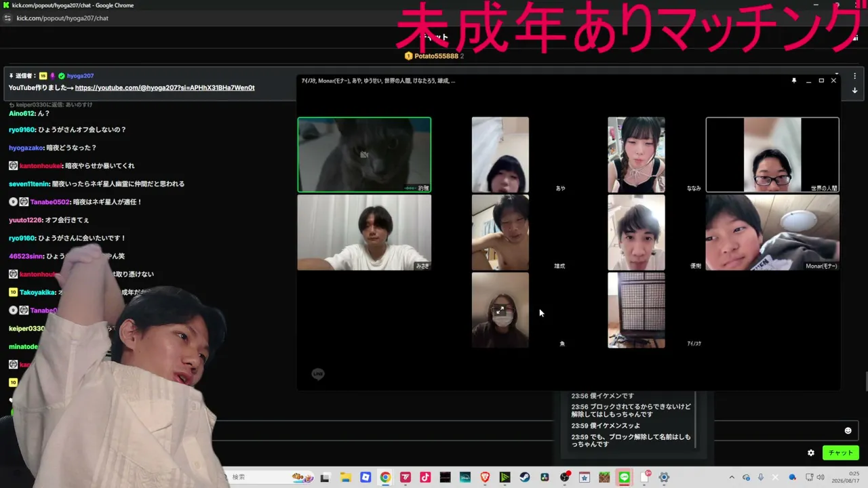
Task: Click the pinned sender name hyoga207
Action: click(80, 76)
